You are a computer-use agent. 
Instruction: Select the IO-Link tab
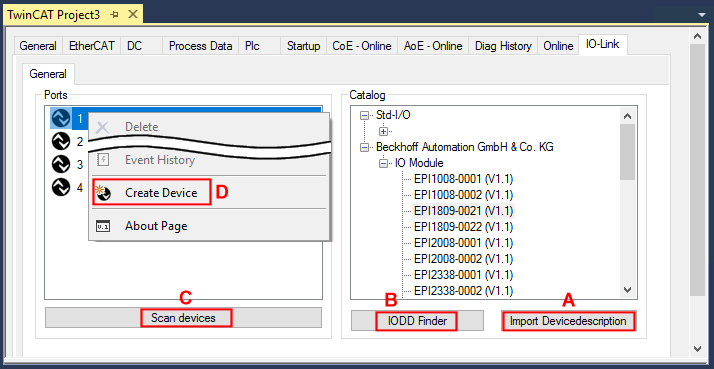[602, 45]
